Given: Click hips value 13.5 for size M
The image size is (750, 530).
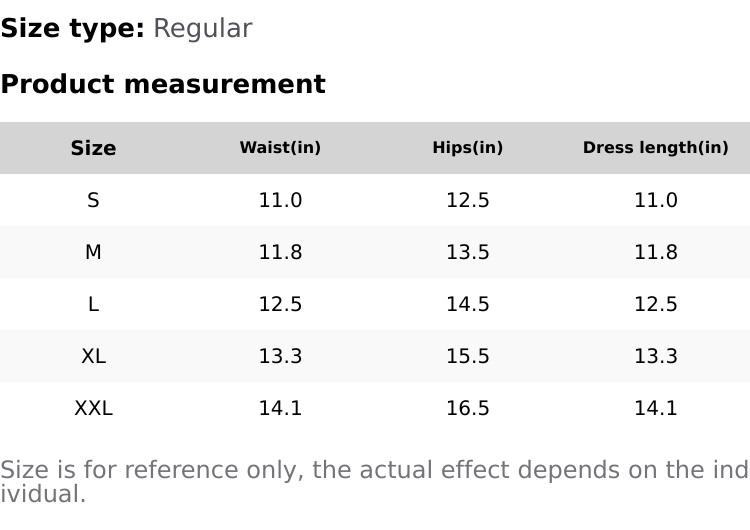Looking at the screenshot, I should (x=467, y=252).
